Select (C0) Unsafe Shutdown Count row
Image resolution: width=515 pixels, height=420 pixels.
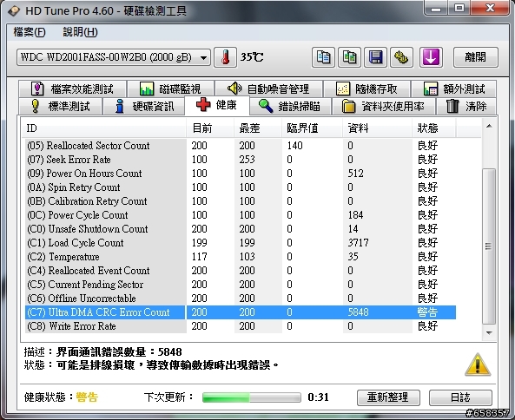(x=241, y=229)
